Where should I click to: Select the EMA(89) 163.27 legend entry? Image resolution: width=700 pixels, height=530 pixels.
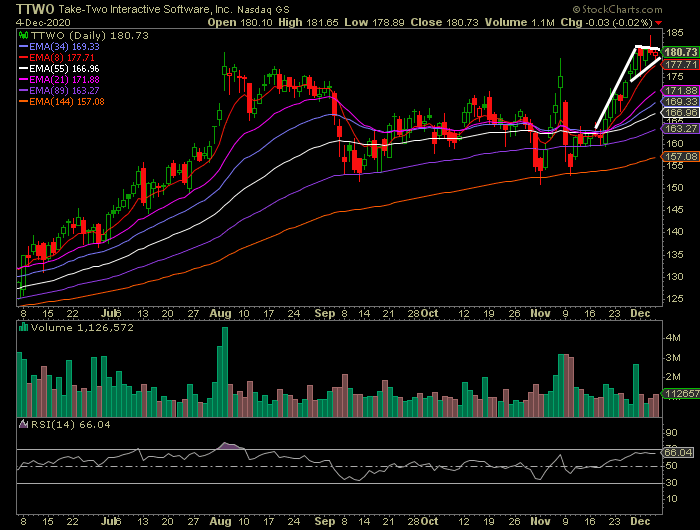(59, 91)
